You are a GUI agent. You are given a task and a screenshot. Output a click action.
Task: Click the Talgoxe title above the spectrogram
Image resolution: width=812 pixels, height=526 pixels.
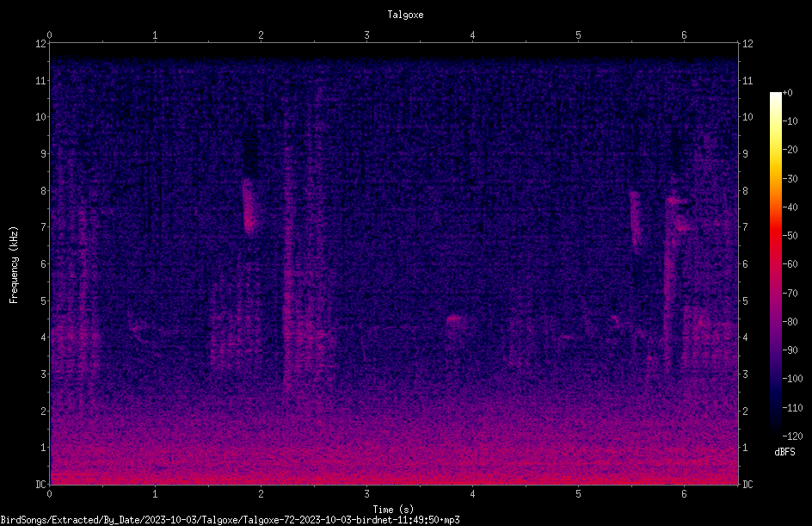click(405, 15)
